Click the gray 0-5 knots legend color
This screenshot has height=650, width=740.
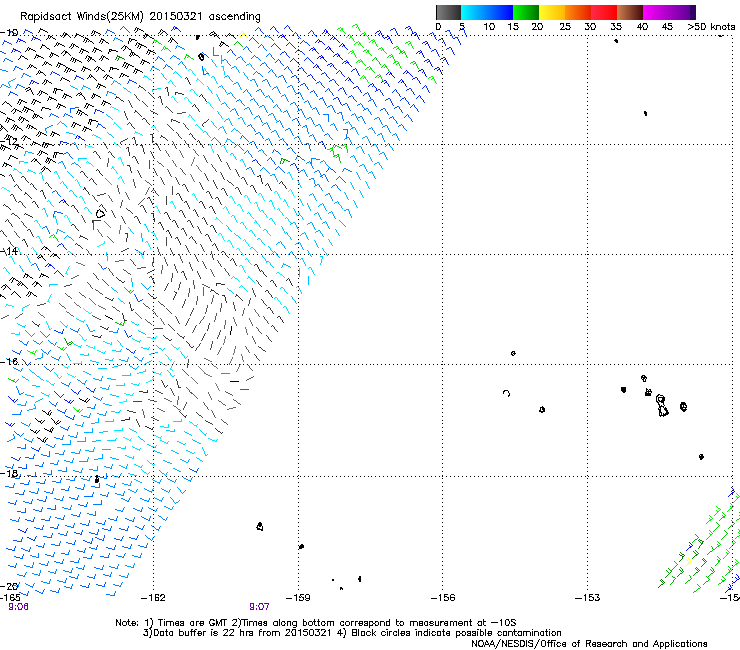click(448, 12)
